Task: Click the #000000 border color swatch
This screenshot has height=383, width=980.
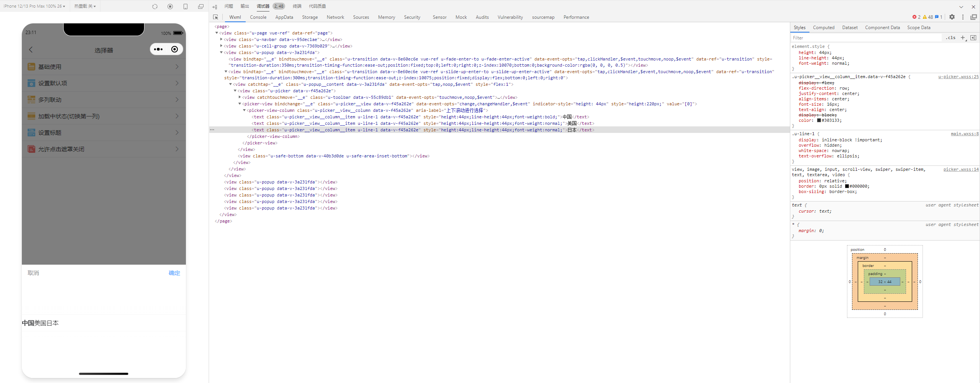Action: (x=847, y=186)
